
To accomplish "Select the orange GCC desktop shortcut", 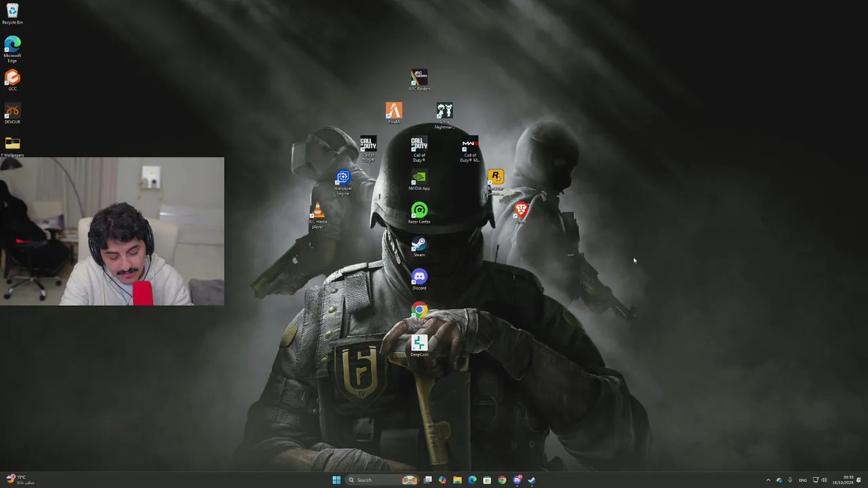I will pyautogui.click(x=12, y=80).
